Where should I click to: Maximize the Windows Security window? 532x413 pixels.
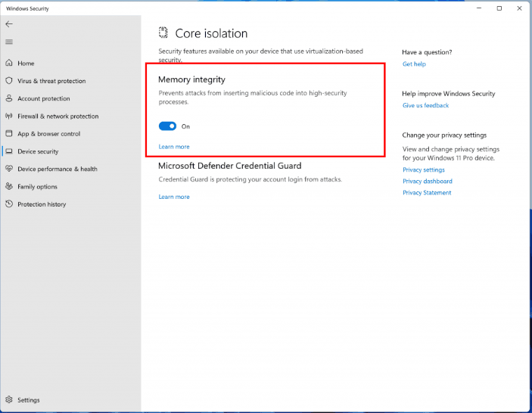[x=499, y=8]
